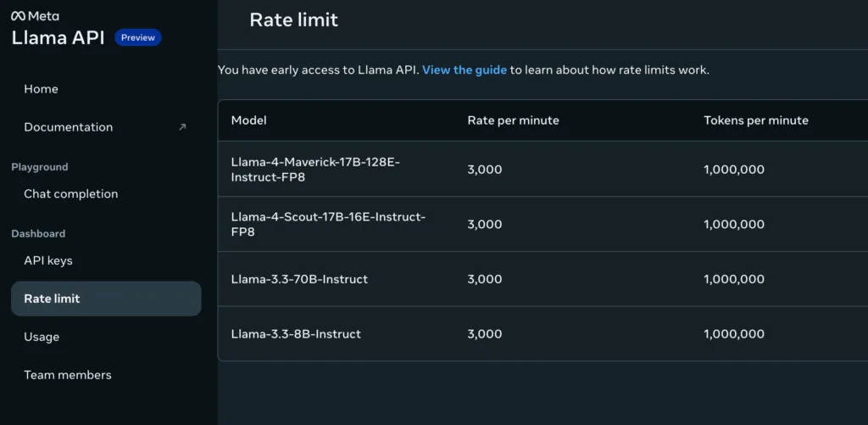Select the Llama-3.3-8B-Instruct model row
The height and width of the screenshot is (425, 868).
click(296, 334)
